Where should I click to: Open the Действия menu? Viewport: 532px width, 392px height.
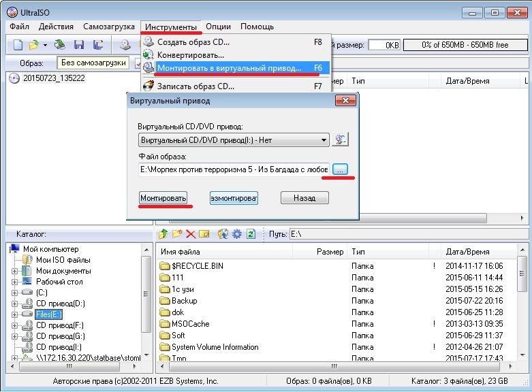coord(56,27)
